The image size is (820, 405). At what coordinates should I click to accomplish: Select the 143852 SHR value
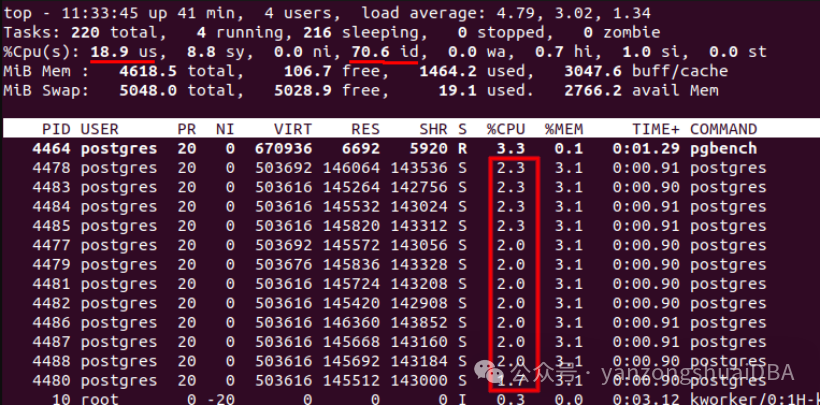[x=419, y=323]
